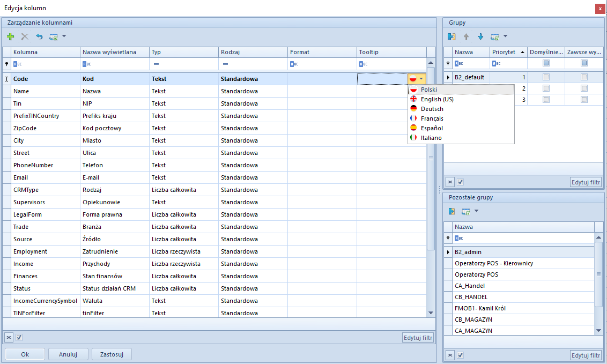Check Zawsze wy... box in priority 3 row

coord(584,99)
